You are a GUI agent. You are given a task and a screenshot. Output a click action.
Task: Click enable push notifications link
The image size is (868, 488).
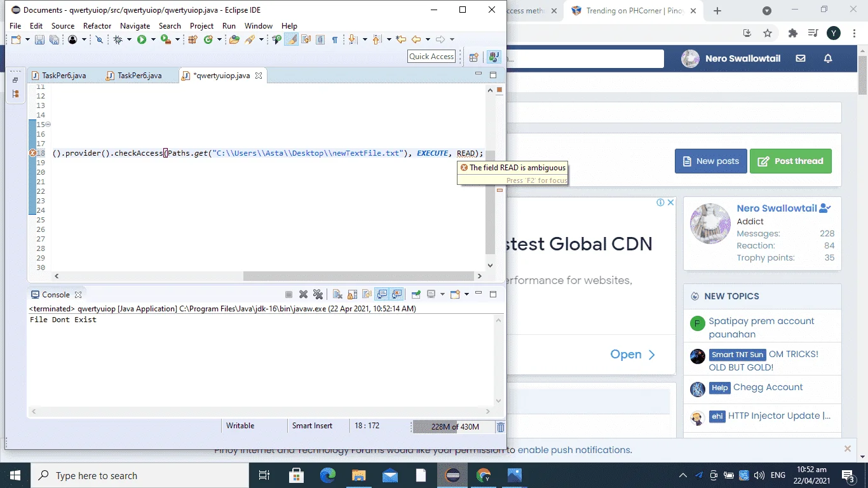point(574,450)
